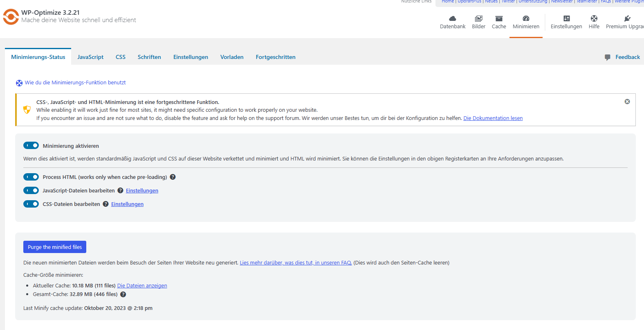
Task: Click the WP-Optimize logo
Action: click(11, 17)
